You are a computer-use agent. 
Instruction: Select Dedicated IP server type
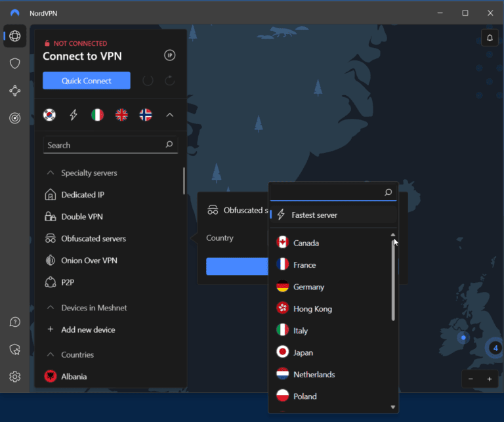click(83, 195)
